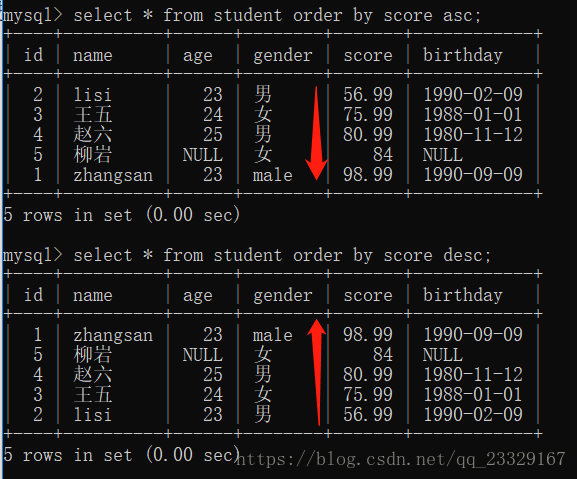Select score 98.99 in the asc result table
This screenshot has width=577, height=479.
368,174
